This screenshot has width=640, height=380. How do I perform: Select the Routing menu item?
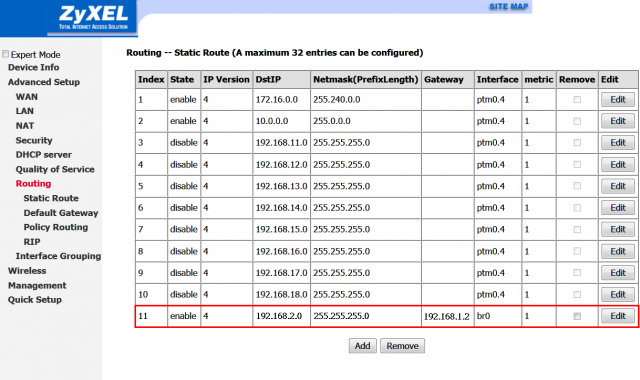33,184
